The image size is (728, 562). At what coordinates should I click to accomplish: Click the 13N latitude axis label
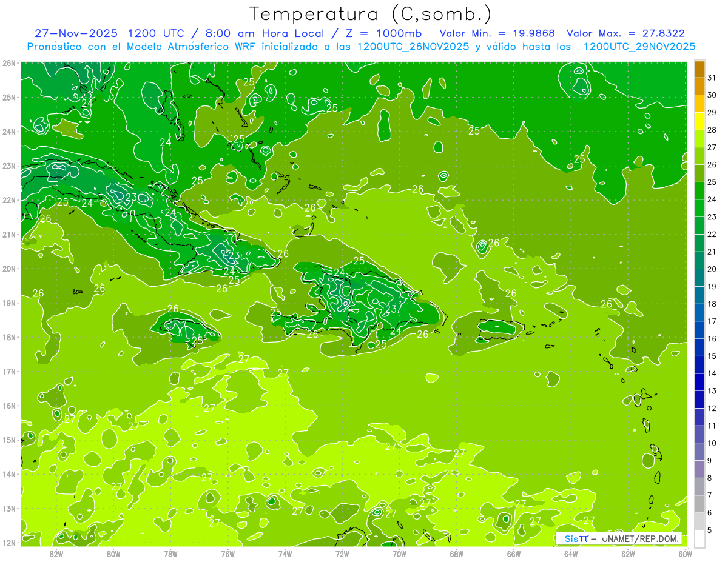[x=9, y=508]
